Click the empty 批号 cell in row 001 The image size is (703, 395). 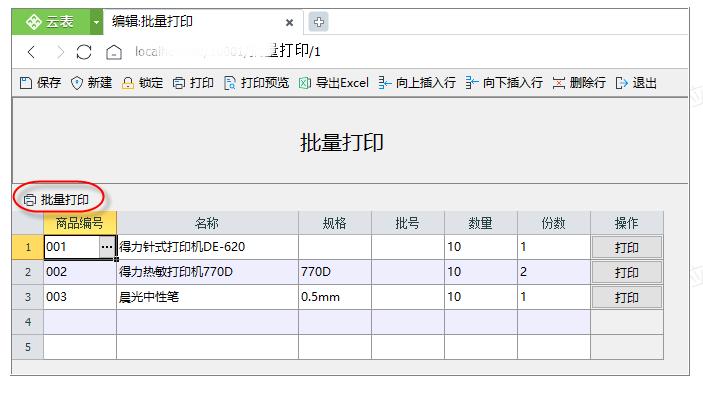[x=408, y=247]
